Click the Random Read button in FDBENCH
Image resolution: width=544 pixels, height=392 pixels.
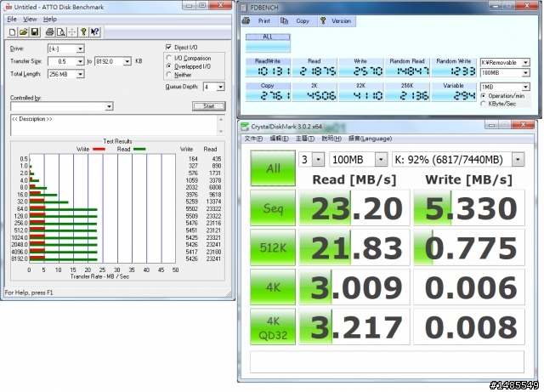pos(407,67)
